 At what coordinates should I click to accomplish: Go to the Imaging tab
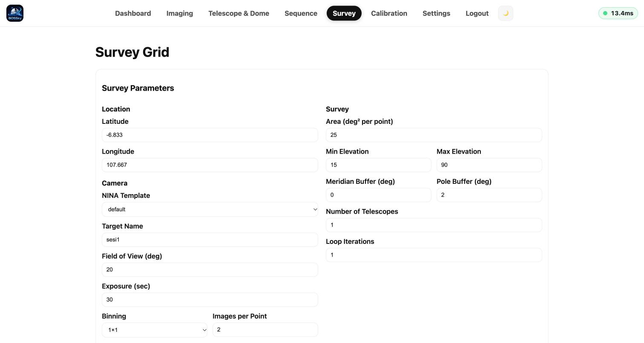[x=180, y=13]
